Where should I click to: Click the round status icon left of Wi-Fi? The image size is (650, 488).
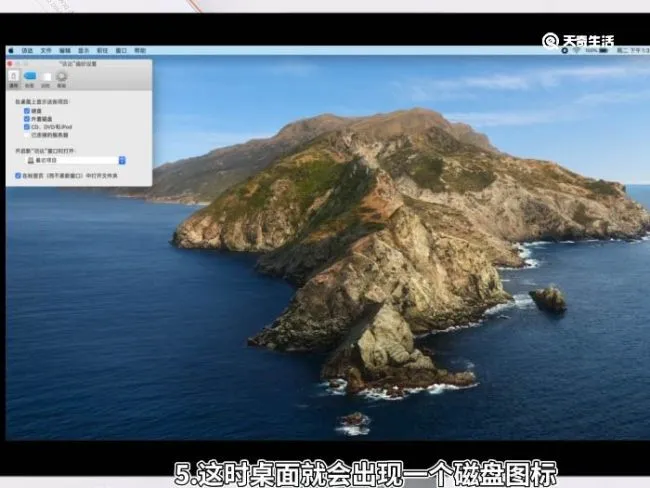pyautogui.click(x=564, y=51)
